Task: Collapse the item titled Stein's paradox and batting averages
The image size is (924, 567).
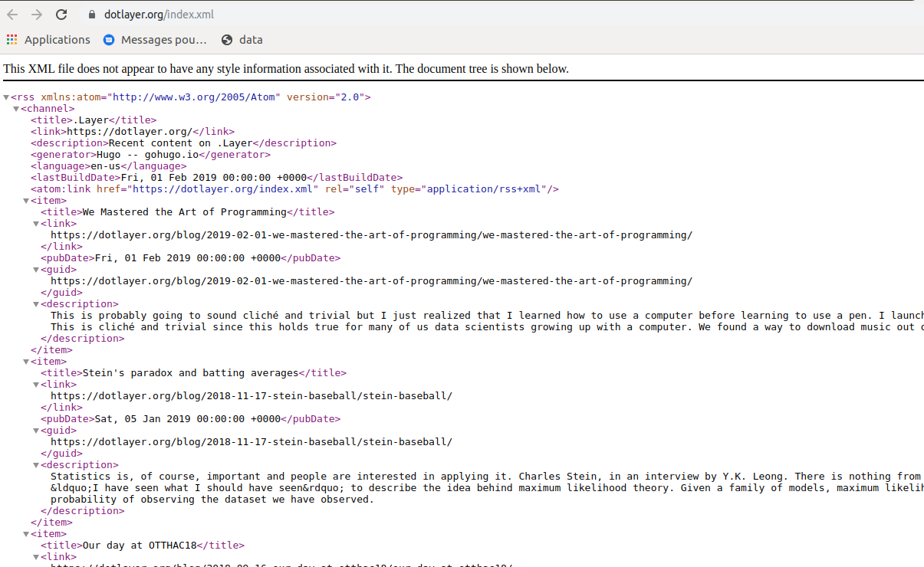Action: click(26, 362)
